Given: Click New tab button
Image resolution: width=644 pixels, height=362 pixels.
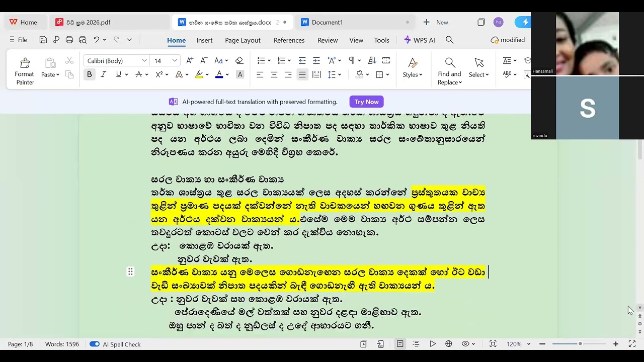Looking at the screenshot, I should [x=436, y=22].
